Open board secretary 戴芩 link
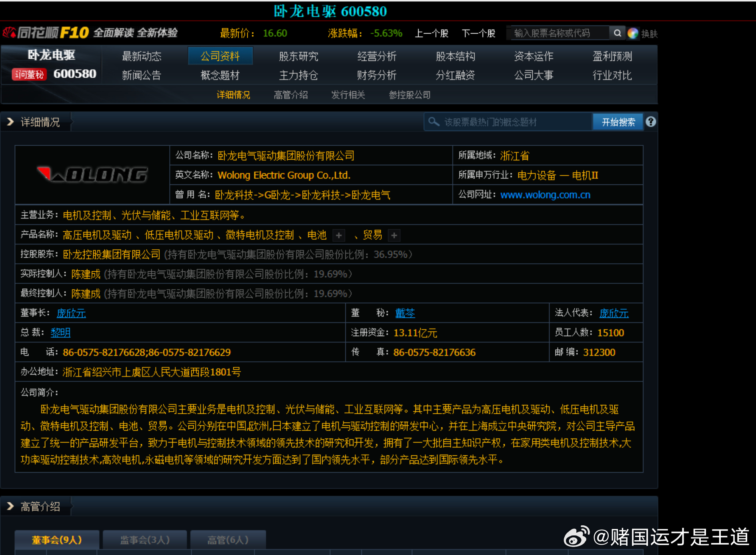The image size is (756, 555). point(405,313)
